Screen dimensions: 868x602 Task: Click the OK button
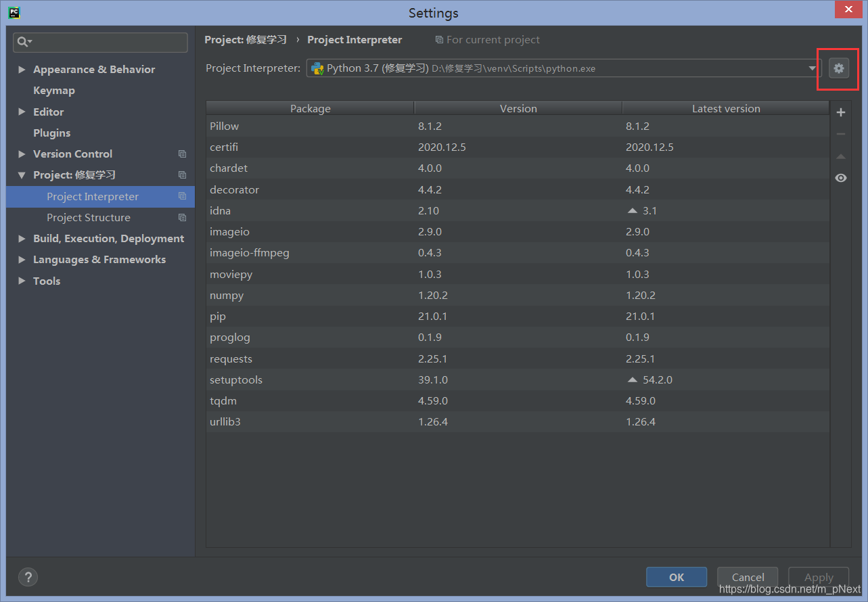tap(677, 577)
